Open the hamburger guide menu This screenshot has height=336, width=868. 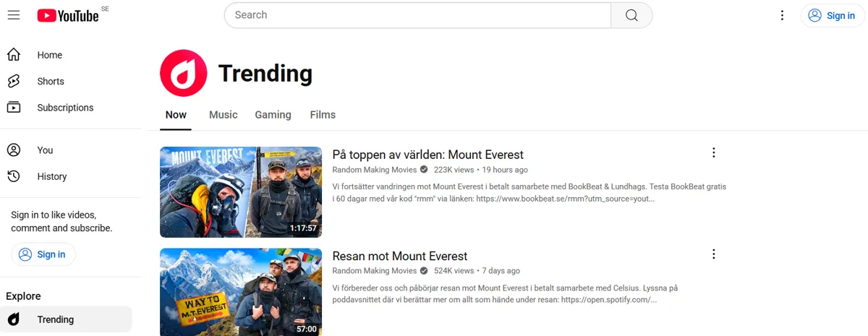[x=14, y=15]
